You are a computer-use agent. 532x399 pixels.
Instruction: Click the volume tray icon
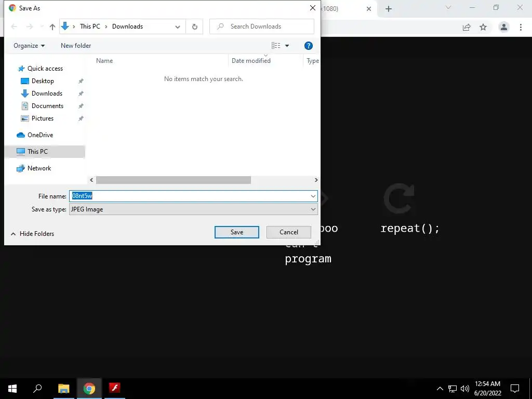[x=465, y=389]
